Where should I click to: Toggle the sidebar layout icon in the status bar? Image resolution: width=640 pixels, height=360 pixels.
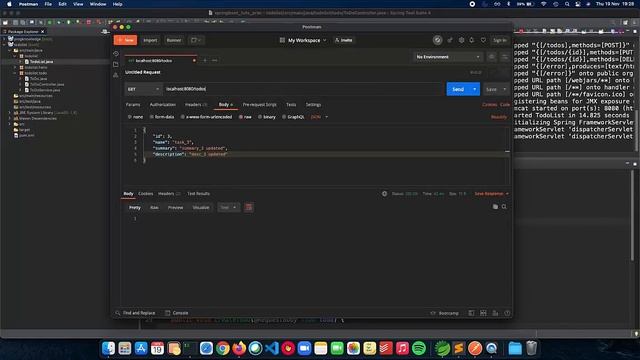point(471,313)
